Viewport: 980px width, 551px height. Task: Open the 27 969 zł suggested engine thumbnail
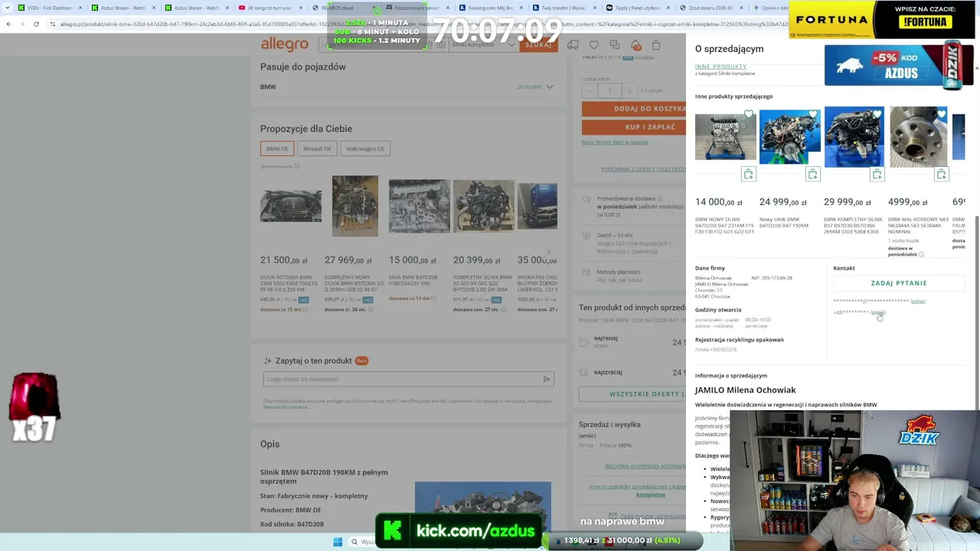pos(355,206)
